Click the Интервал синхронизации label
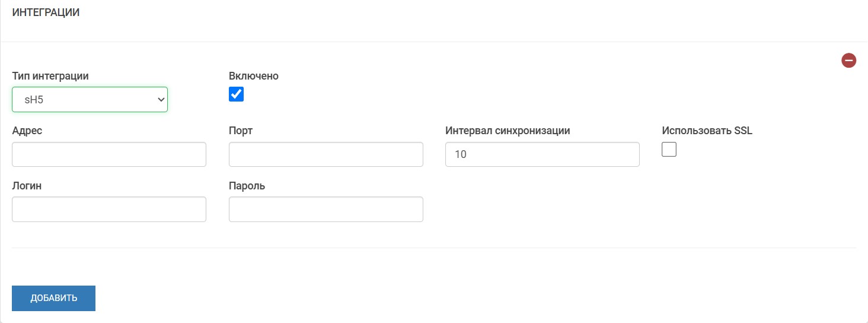This screenshot has width=868, height=323. [508, 131]
